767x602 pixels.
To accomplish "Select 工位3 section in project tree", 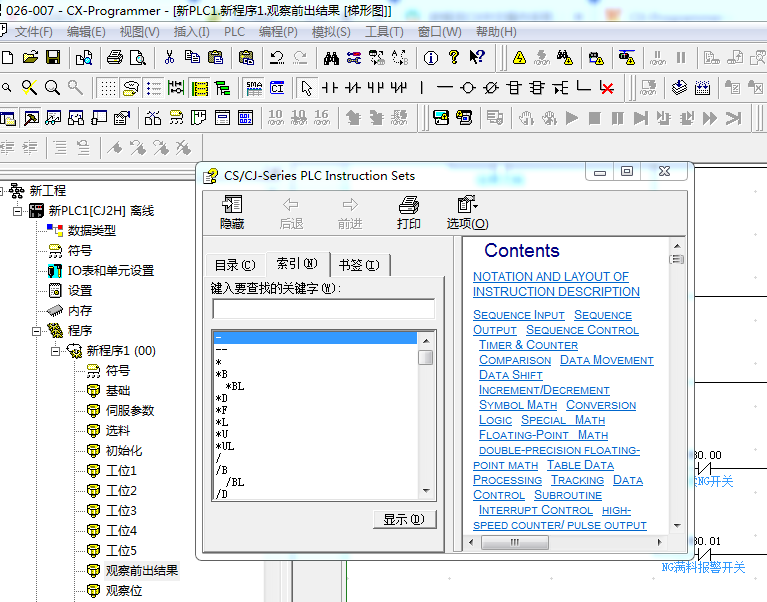I will [121, 511].
